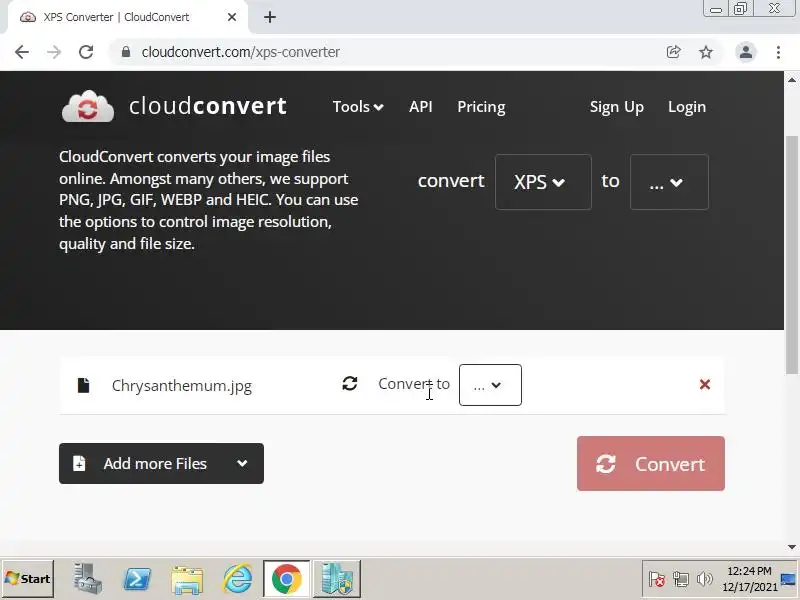Click the Sign Up link
Image resolution: width=800 pixels, height=600 pixels.
[x=616, y=107]
